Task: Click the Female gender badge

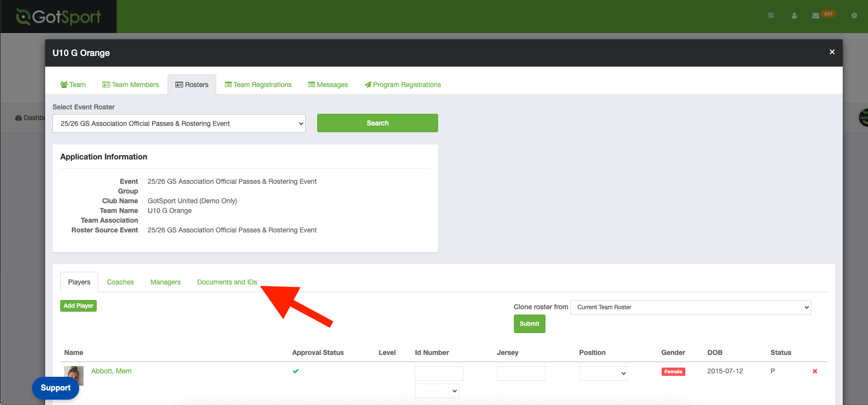Action: tap(673, 371)
